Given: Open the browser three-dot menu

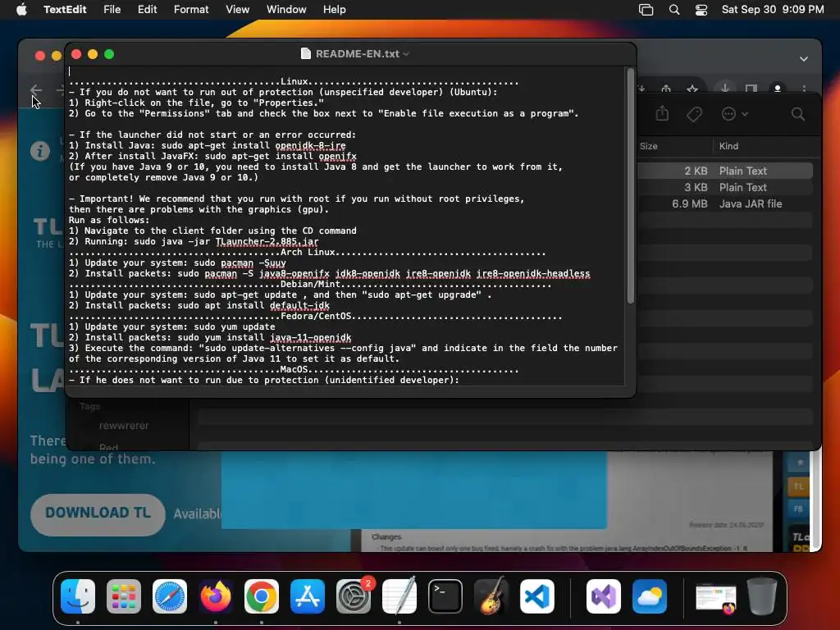Looking at the screenshot, I should click(x=804, y=89).
